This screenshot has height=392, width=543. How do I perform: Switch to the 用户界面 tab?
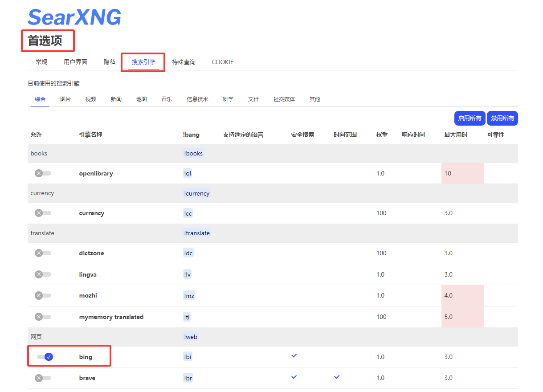pyautogui.click(x=75, y=62)
